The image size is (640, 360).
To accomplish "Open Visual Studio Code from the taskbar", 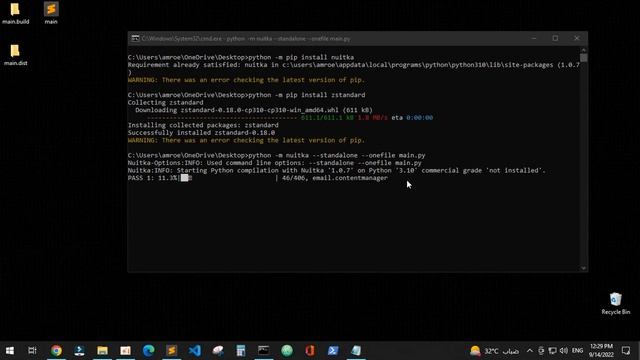I will [x=195, y=350].
